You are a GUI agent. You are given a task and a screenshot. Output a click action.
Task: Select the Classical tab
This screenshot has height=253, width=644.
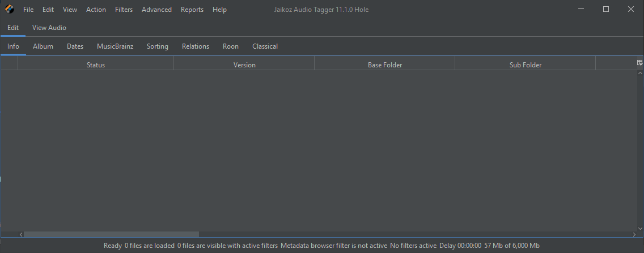coord(265,46)
